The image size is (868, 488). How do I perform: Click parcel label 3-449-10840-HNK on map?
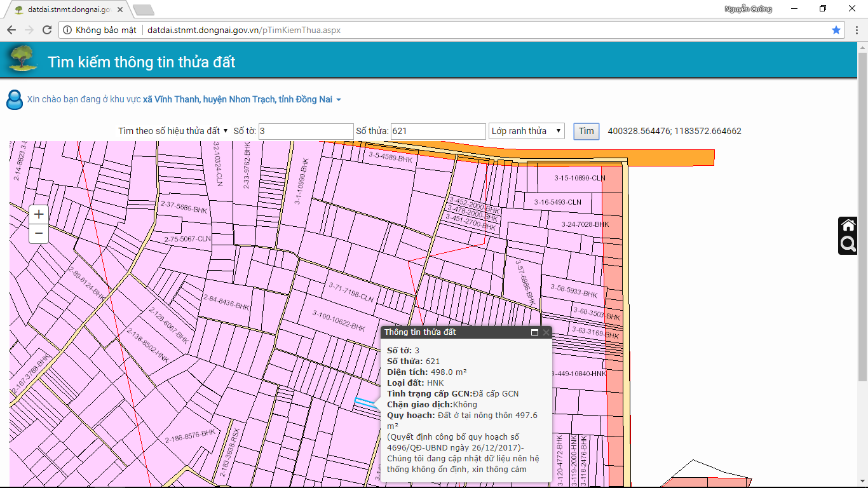[579, 374]
